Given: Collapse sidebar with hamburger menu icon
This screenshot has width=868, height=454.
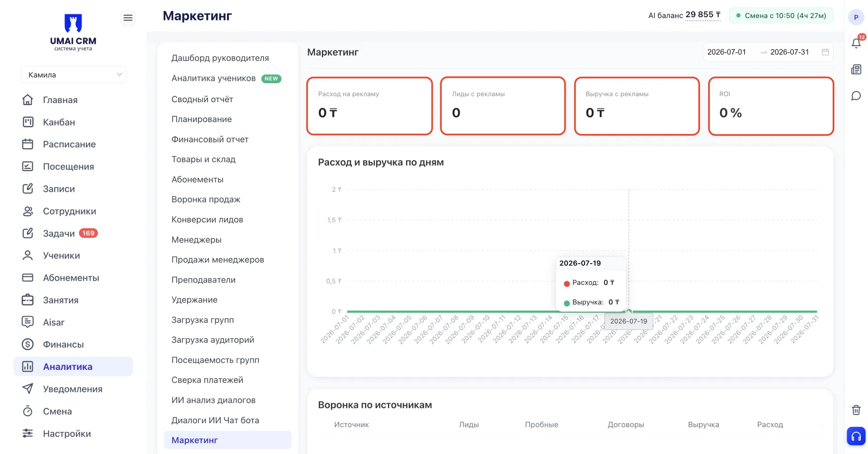Looking at the screenshot, I should click(x=128, y=18).
